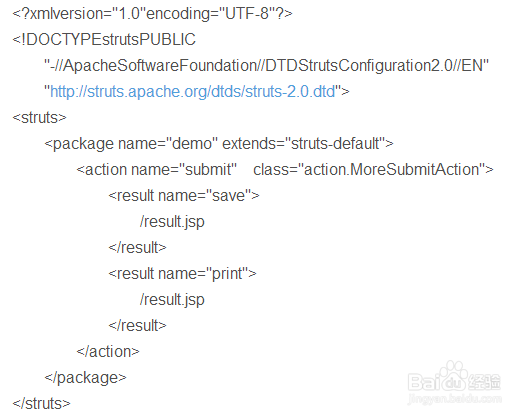
Task: Click the action name="submit" text
Action: point(156,170)
